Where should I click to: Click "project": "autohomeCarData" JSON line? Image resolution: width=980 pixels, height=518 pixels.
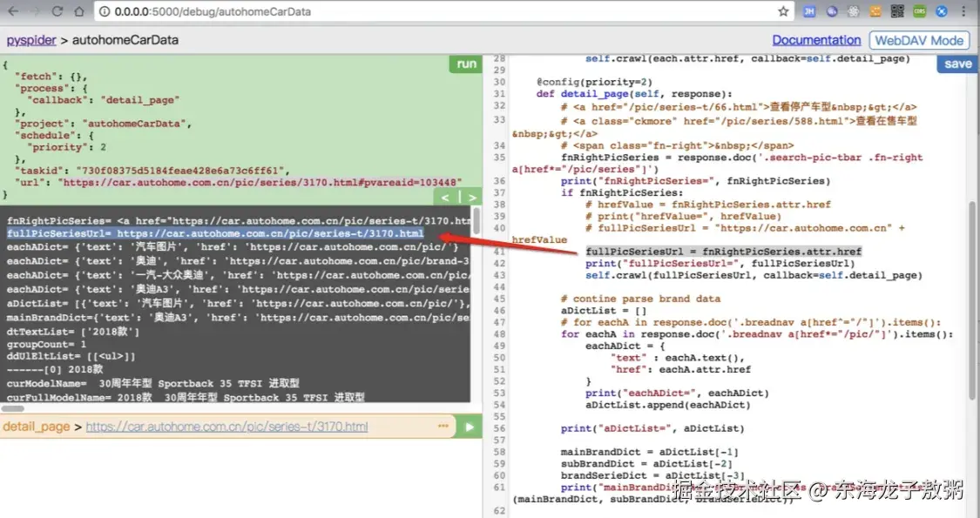103,124
